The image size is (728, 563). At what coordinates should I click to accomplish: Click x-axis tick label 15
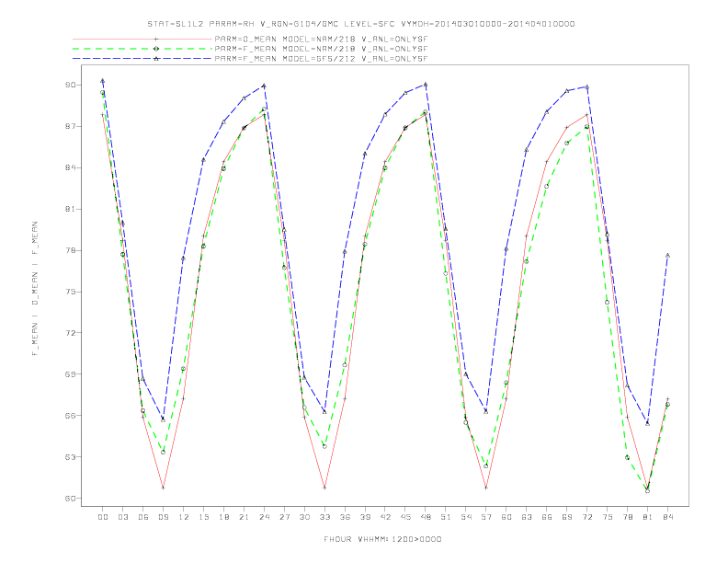pyautogui.click(x=203, y=517)
